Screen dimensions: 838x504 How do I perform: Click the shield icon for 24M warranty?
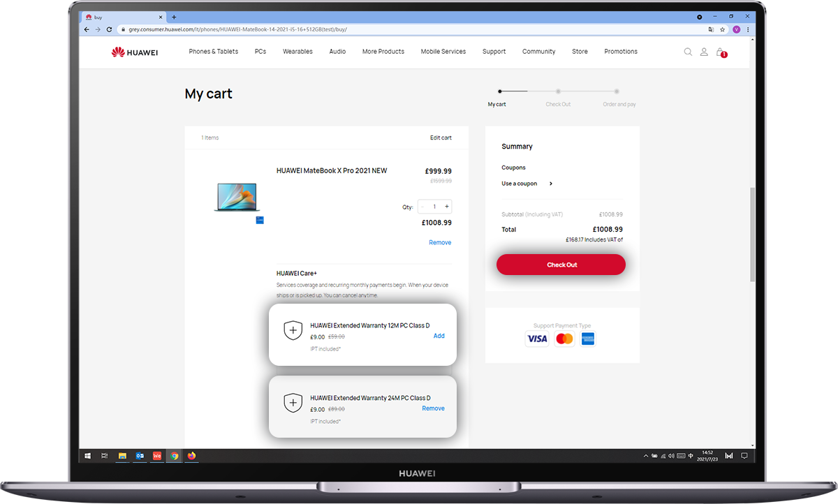coord(293,403)
